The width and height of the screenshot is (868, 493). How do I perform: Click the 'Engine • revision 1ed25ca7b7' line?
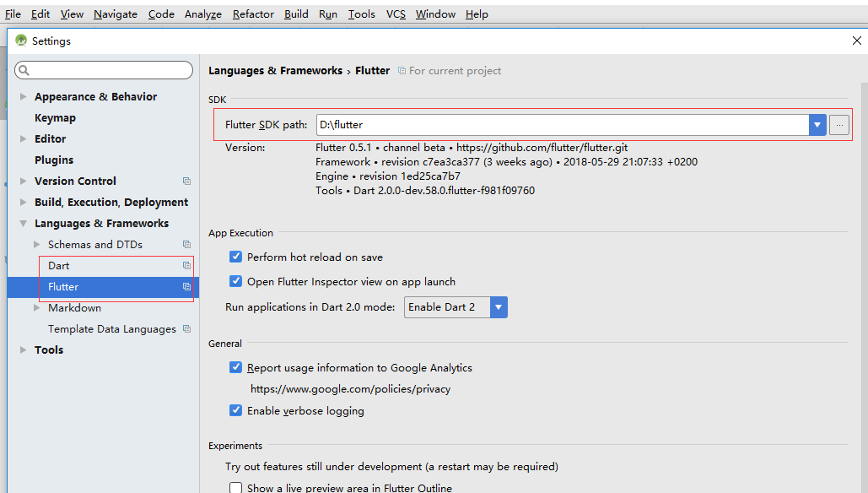click(388, 176)
